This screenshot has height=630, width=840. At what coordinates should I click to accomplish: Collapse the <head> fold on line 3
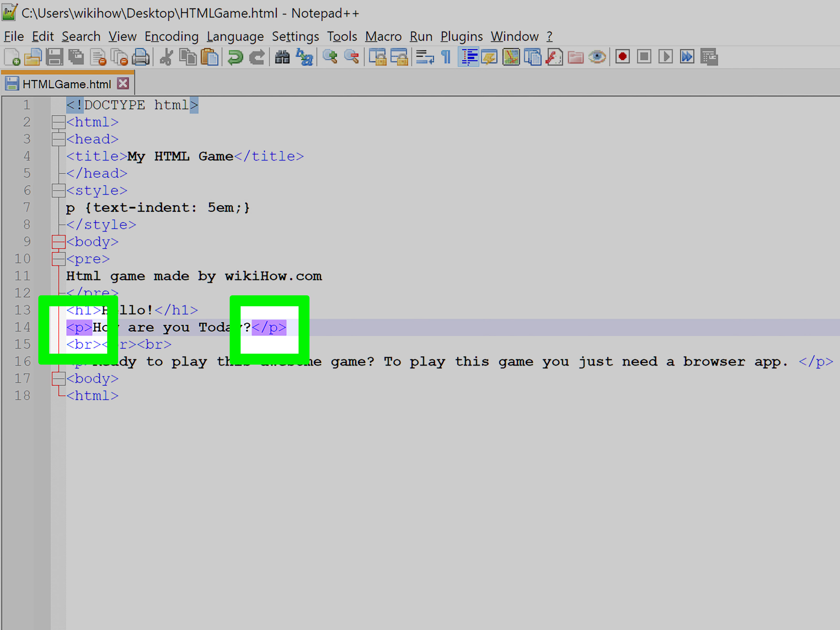[59, 139]
